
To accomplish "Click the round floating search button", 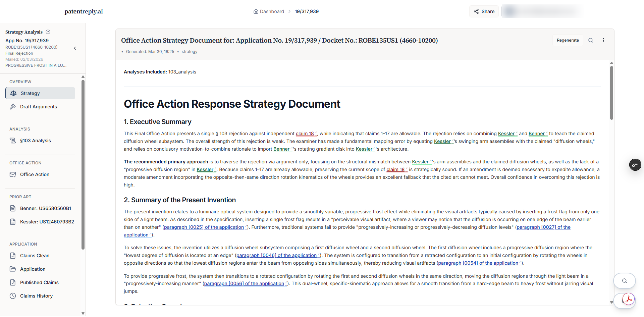I will coord(624,281).
